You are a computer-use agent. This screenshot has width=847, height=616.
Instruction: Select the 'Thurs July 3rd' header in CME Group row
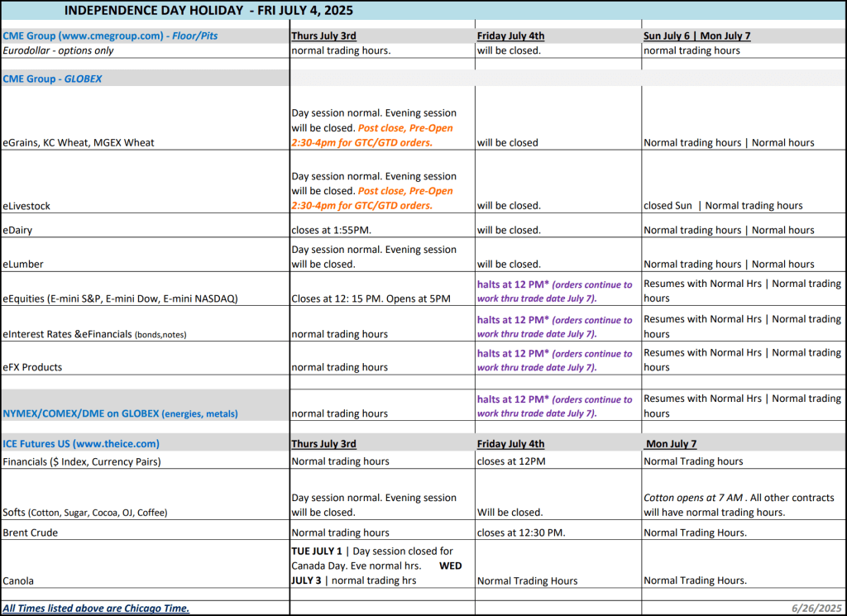(x=323, y=36)
